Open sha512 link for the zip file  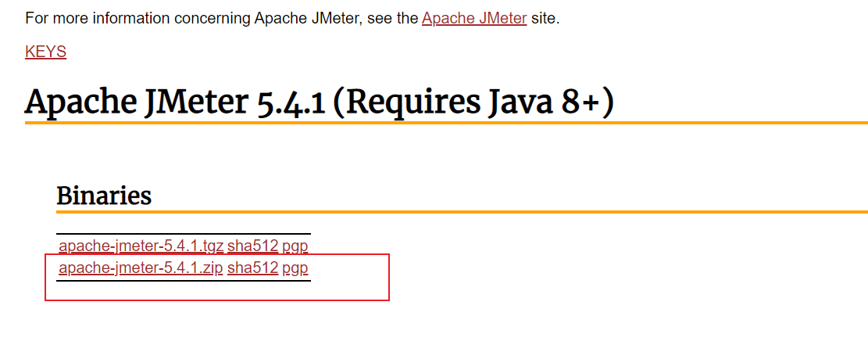click(x=252, y=268)
